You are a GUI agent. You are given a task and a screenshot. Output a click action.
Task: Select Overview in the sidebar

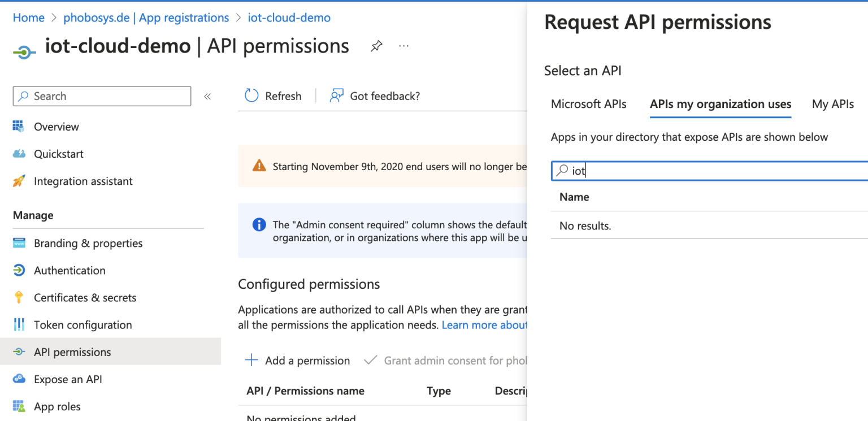56,126
